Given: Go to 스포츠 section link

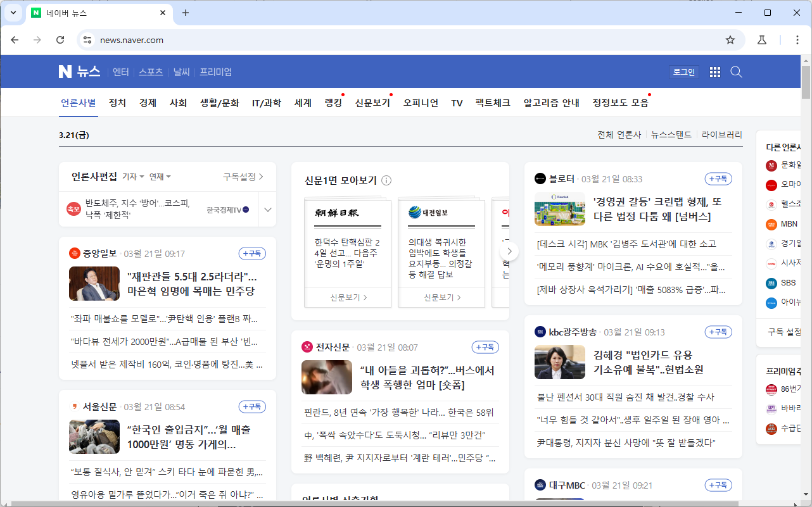Looking at the screenshot, I should pos(151,72).
